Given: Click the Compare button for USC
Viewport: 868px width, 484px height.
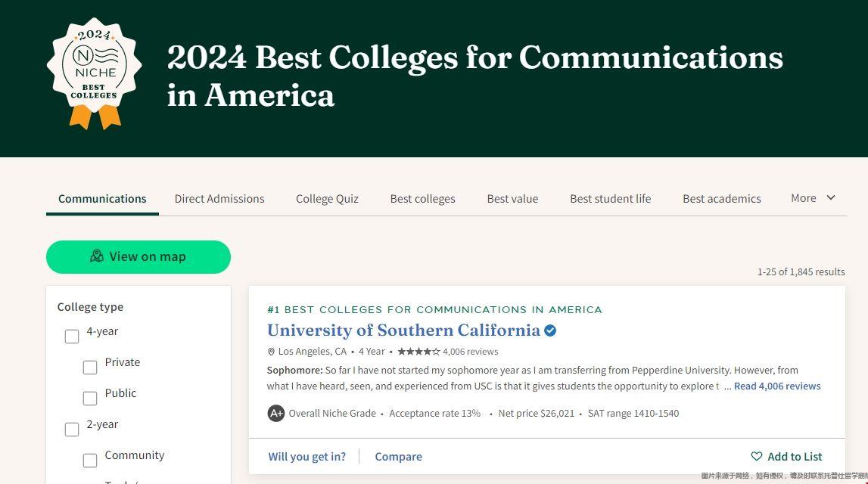Looking at the screenshot, I should point(398,457).
